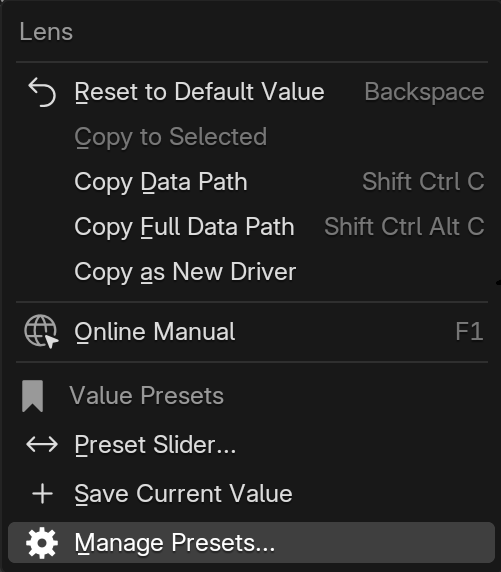Click the Lens menu title
This screenshot has height=572, width=501.
click(46, 32)
